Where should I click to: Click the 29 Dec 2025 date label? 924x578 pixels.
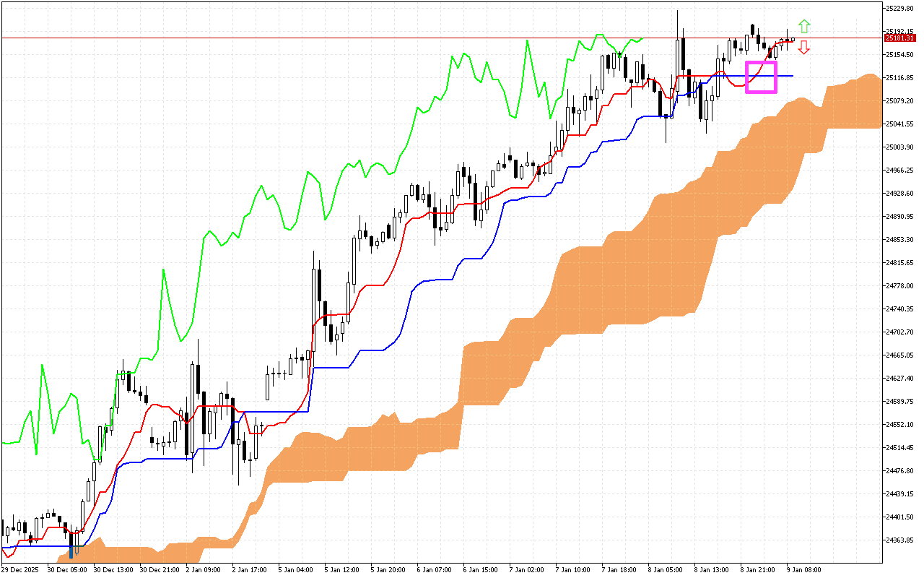[22, 569]
